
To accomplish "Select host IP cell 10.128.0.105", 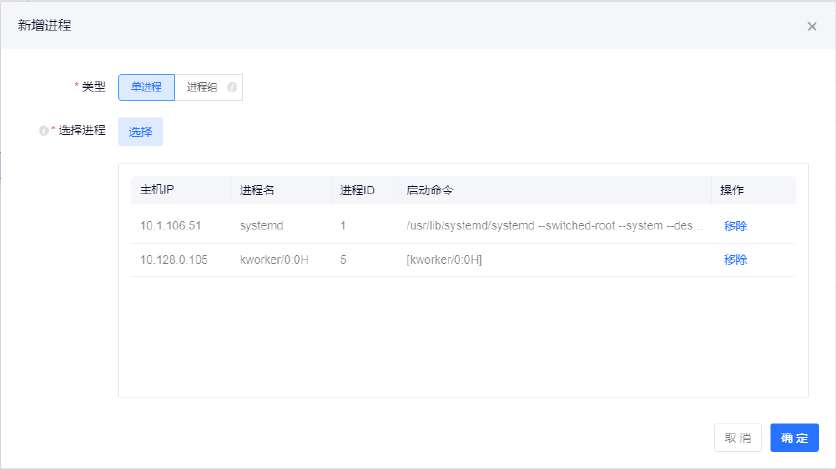I will 174,260.
